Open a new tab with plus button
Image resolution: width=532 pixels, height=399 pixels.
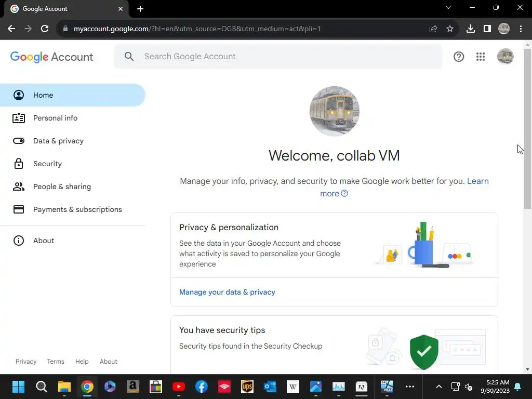140,9
